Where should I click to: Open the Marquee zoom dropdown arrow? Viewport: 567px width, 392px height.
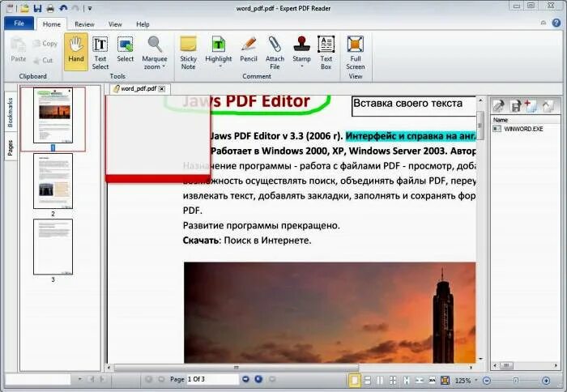[163, 66]
